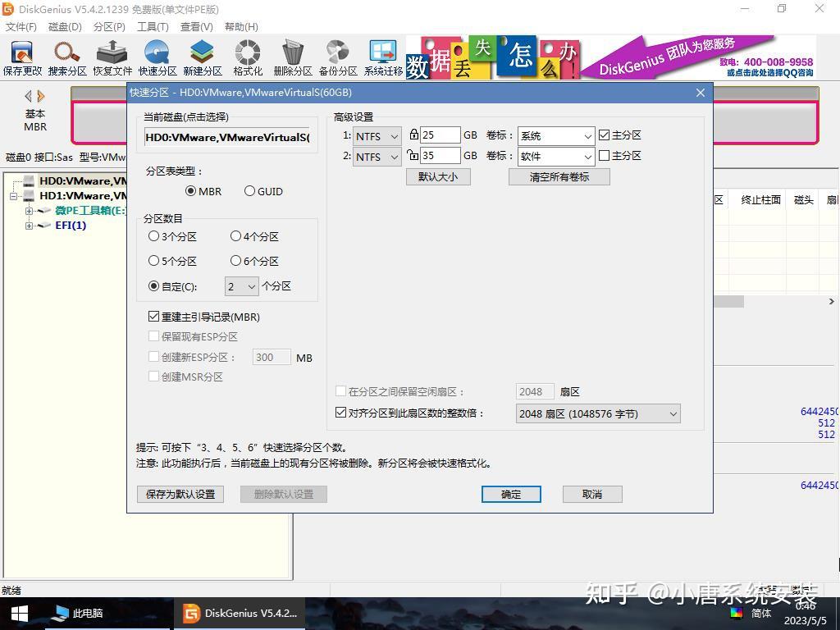Toggle 对齐分区到此扇区数的整数倍 checkbox
The height and width of the screenshot is (630, 840).
pos(340,413)
